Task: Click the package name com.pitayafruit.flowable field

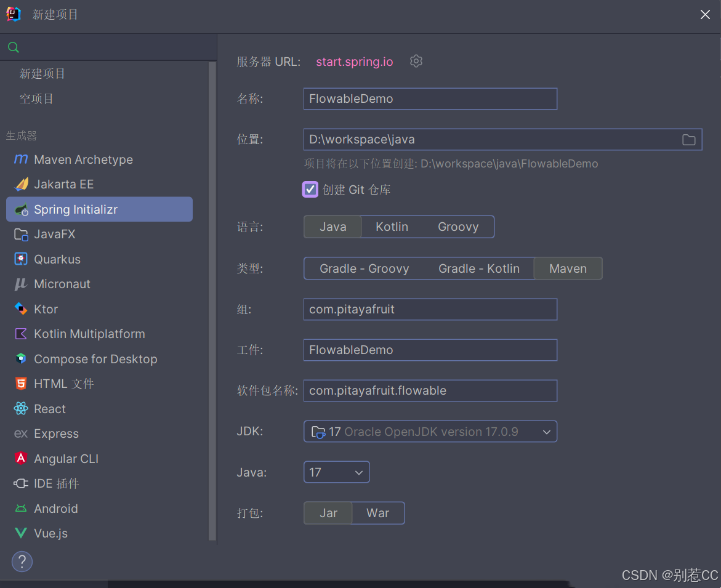Action: (430, 391)
